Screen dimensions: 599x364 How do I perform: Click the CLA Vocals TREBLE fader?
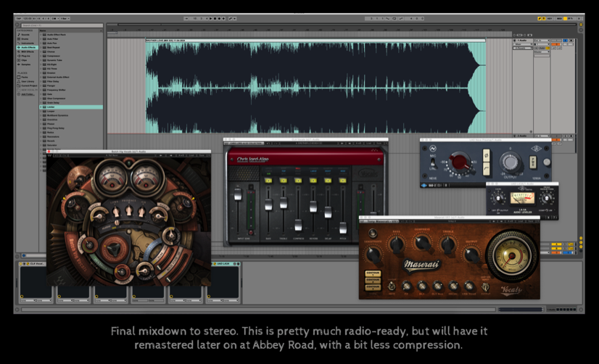[x=284, y=202]
